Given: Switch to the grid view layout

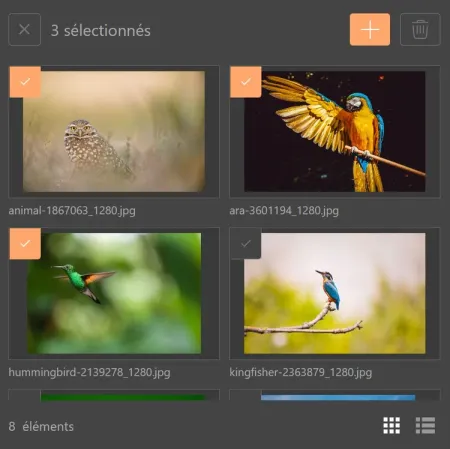Looking at the screenshot, I should point(392,426).
